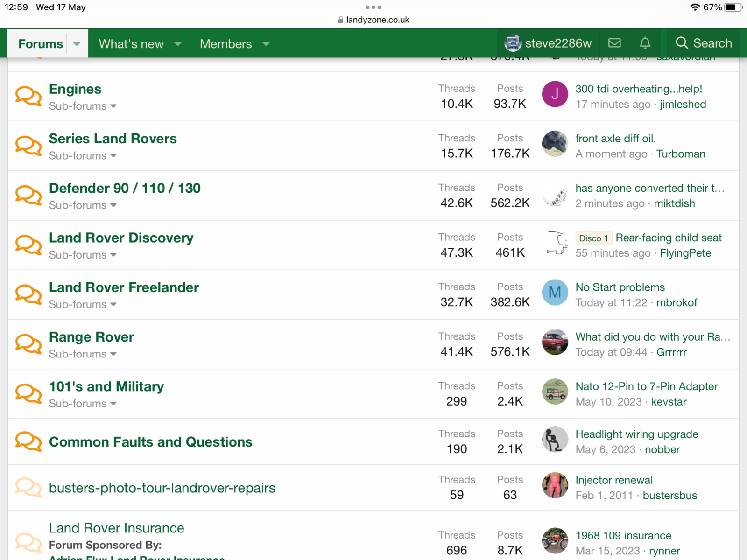This screenshot has height=560, width=747.
Task: Expand Sub-forums under Engines
Action: [83, 106]
